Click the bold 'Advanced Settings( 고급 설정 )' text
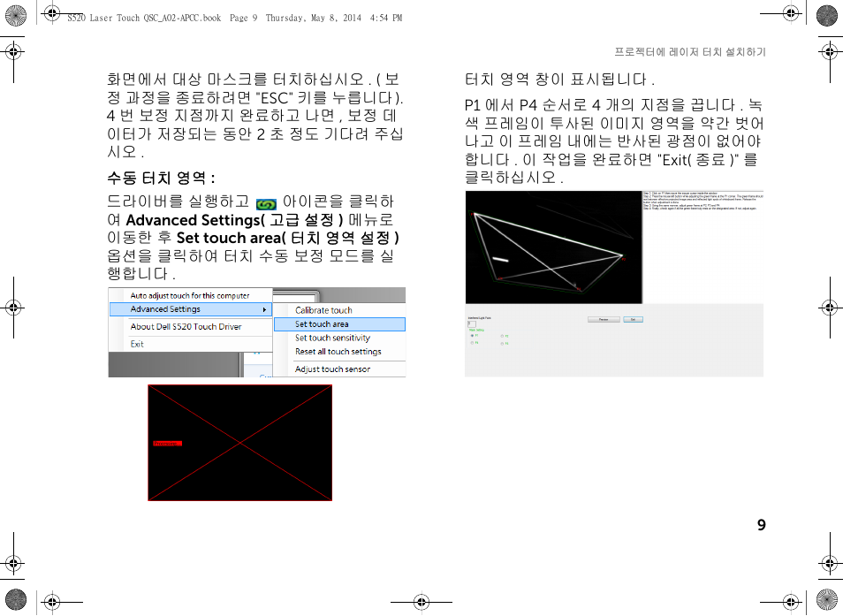Viewport: 843px width, 616px height. pyautogui.click(x=234, y=220)
